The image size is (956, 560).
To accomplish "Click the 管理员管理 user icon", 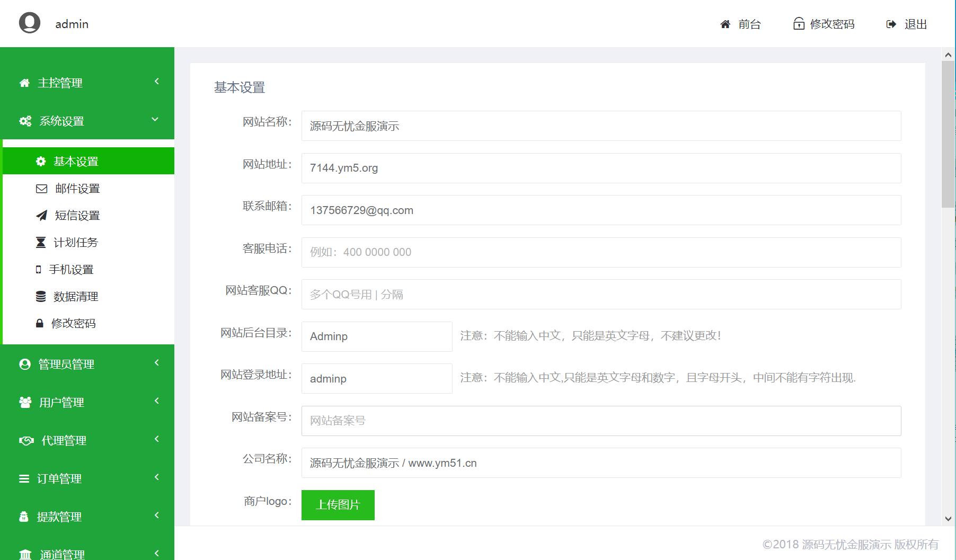I will tap(24, 364).
